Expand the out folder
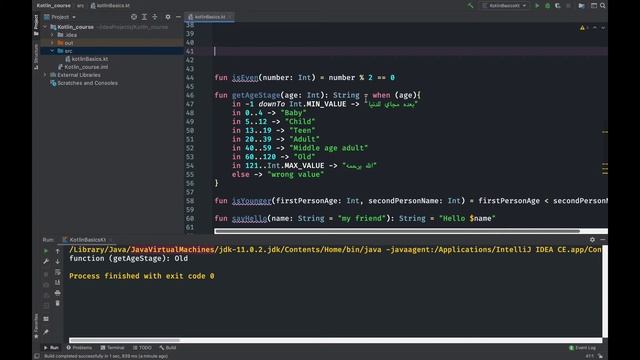Viewport: 640px width, 360px height. [52, 43]
